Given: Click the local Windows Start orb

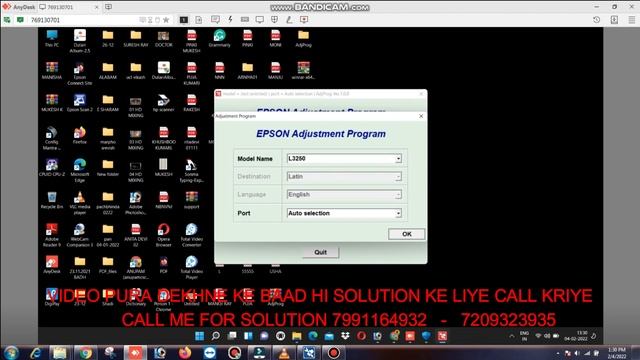Looking at the screenshot, I should [x=11, y=352].
